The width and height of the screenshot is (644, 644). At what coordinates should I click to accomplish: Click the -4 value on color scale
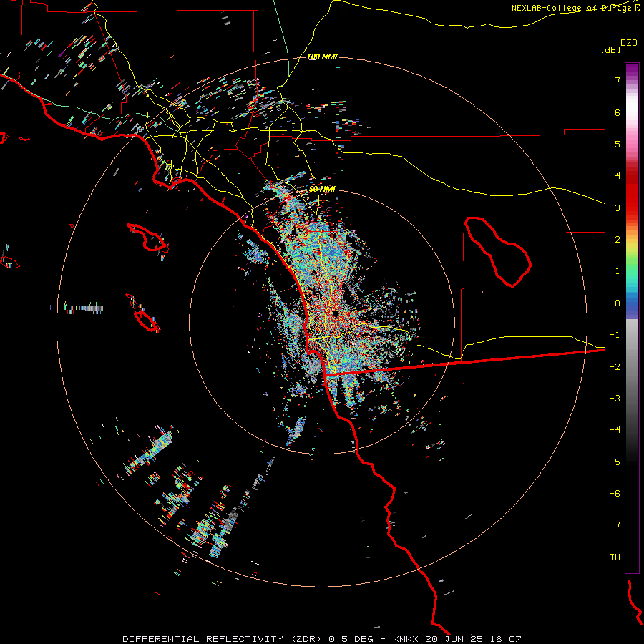tap(615, 430)
